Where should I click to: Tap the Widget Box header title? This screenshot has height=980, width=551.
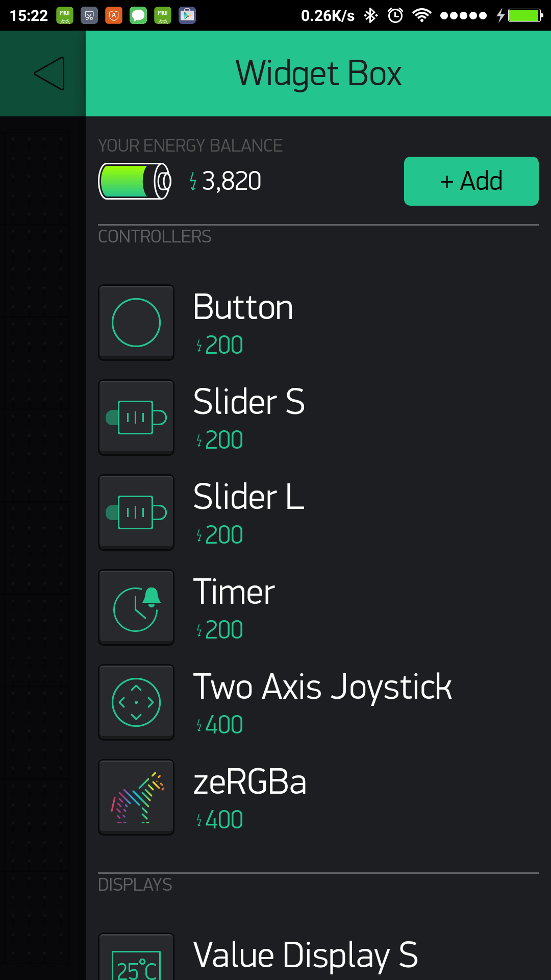click(318, 73)
